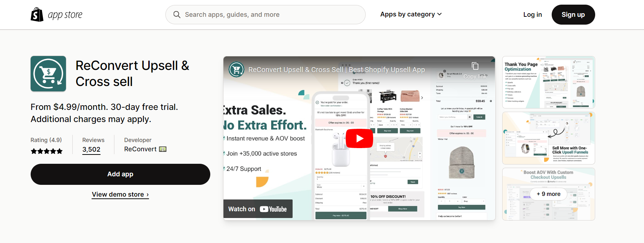Viewport: 644px width, 243px height.
Task: Click Watch on YouTube button
Action: pos(258,209)
